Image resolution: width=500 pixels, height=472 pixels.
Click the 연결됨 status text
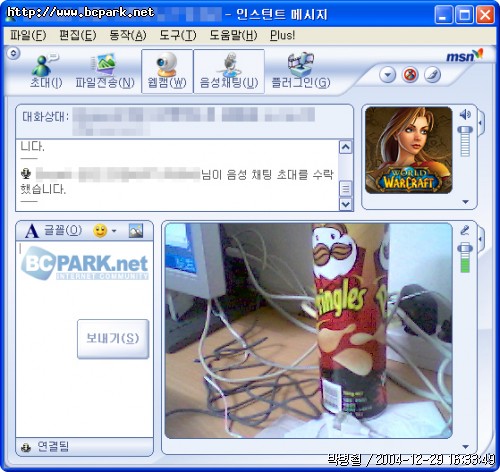point(53,447)
